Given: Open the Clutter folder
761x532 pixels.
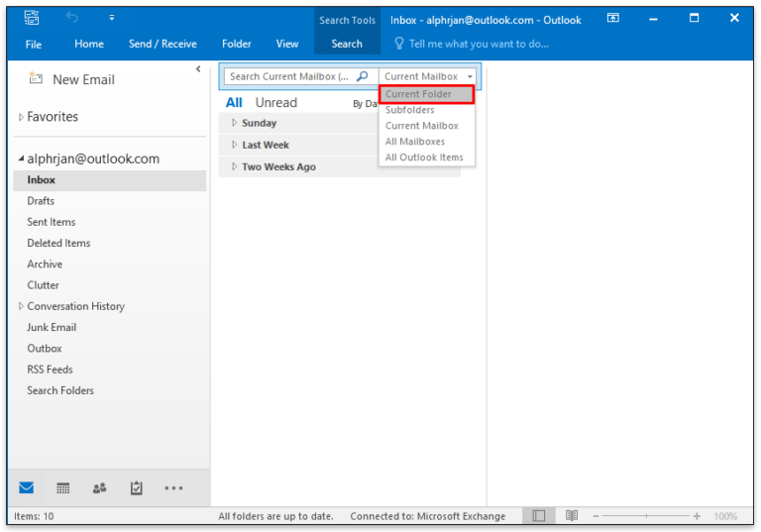Looking at the screenshot, I should tap(44, 285).
